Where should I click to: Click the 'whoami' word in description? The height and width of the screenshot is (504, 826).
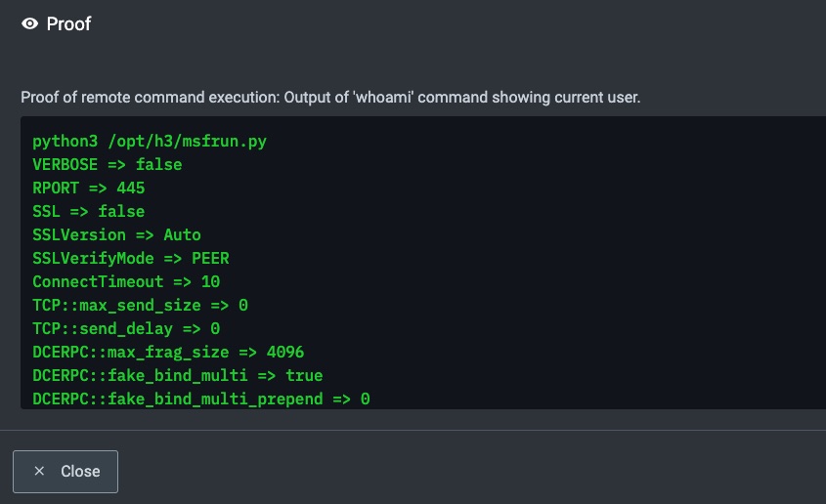click(383, 98)
